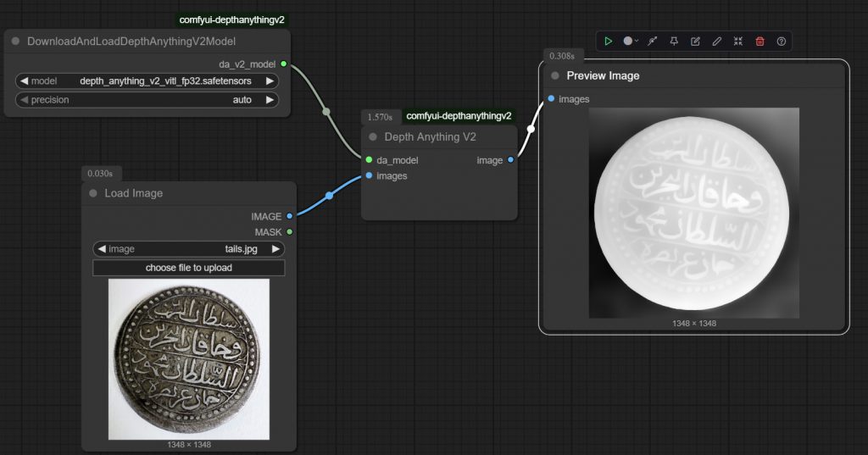Screen dimensions: 868x455
Task: Click the da_v2_model output socket
Action: point(283,64)
